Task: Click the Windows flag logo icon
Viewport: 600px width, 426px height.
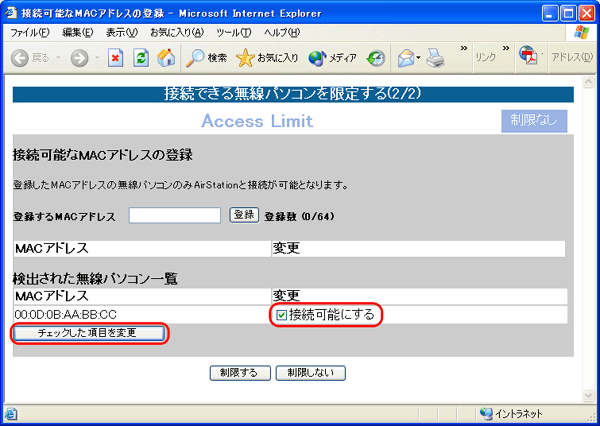Action: point(582,32)
